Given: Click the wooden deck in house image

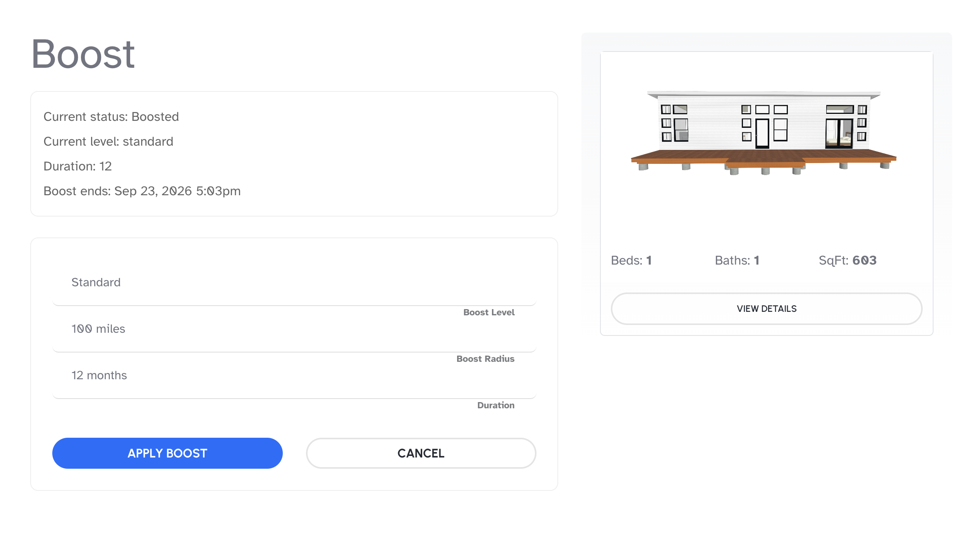Looking at the screenshot, I should pyautogui.click(x=764, y=157).
